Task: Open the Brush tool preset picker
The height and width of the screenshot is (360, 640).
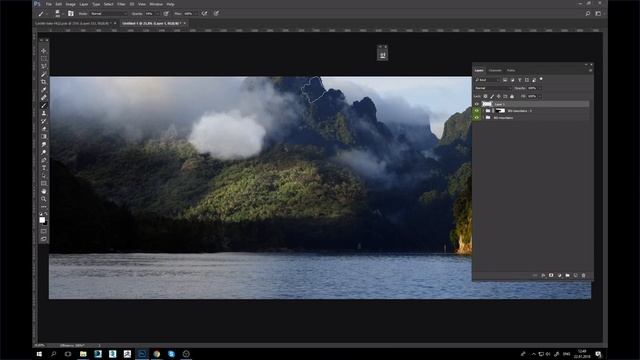Action: pyautogui.click(x=42, y=13)
